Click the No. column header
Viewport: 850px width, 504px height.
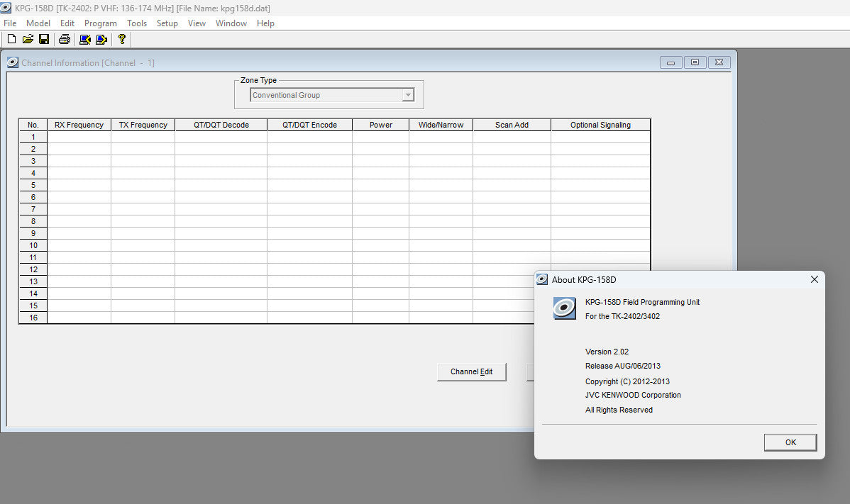33,125
